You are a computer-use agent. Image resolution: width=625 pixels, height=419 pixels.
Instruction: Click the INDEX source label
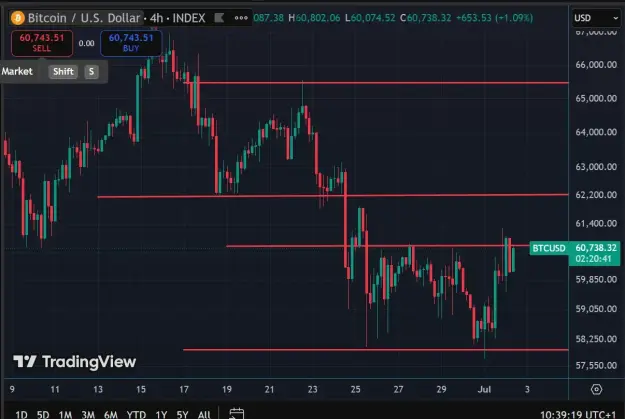(x=189, y=18)
